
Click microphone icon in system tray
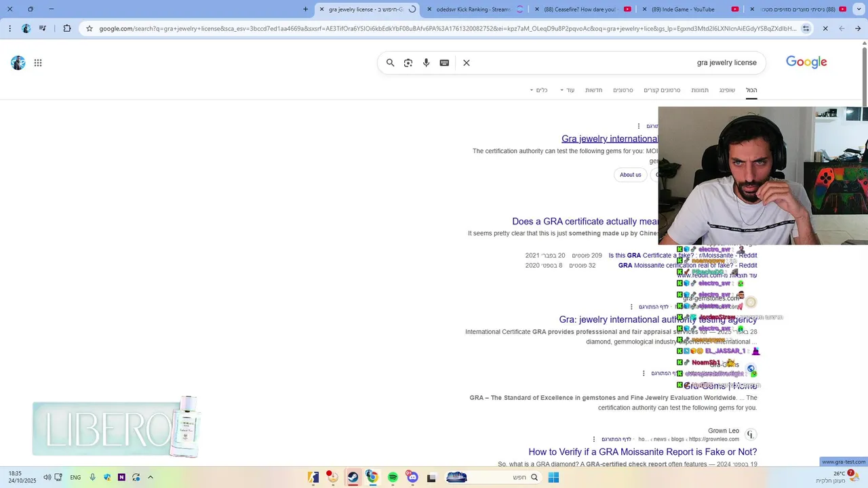click(92, 477)
